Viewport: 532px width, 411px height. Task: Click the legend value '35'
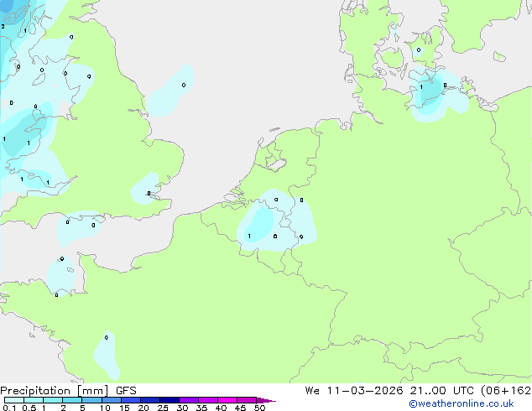coord(201,408)
